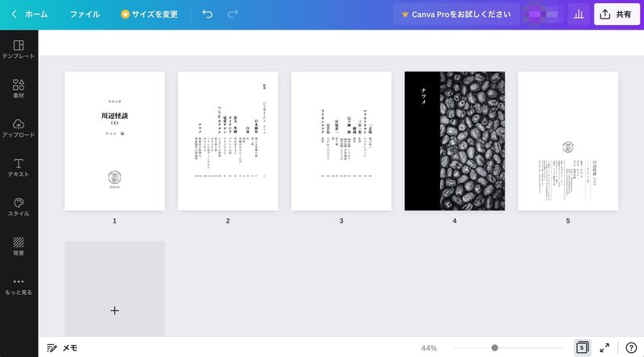Open the メモ notes panel

coord(62,348)
